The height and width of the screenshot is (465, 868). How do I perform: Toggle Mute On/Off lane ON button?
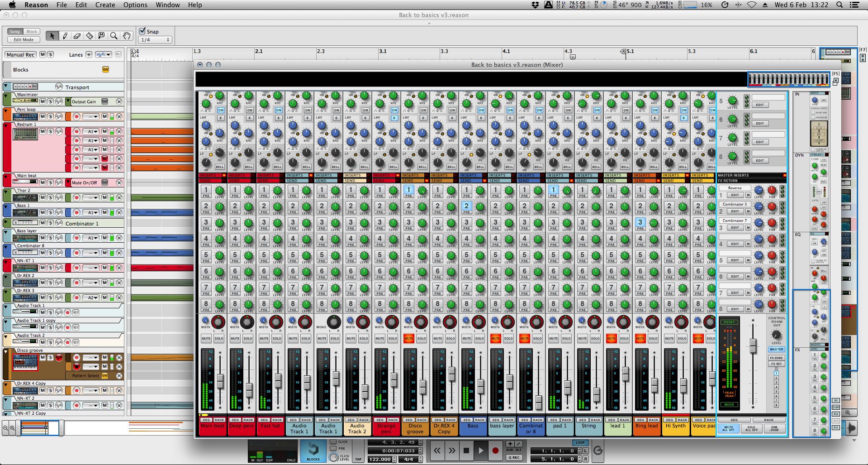[x=104, y=182]
